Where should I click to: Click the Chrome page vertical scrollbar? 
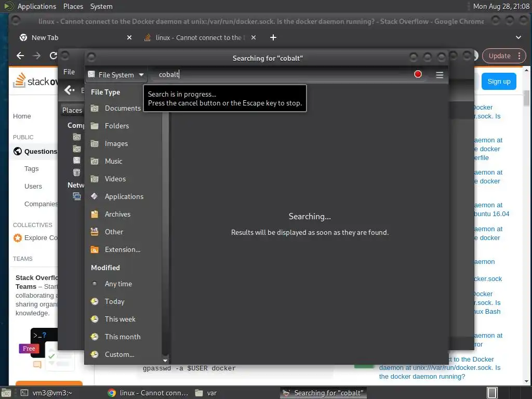coord(526,99)
